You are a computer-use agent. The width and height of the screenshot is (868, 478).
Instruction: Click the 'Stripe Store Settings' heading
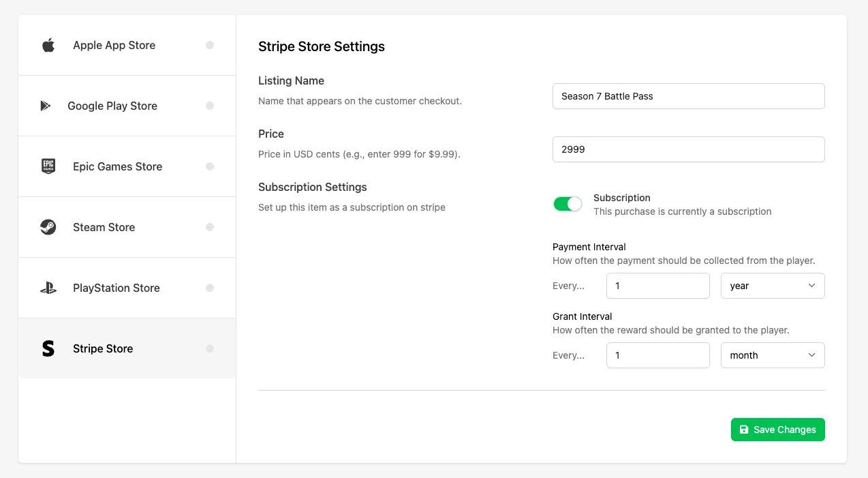(322, 46)
